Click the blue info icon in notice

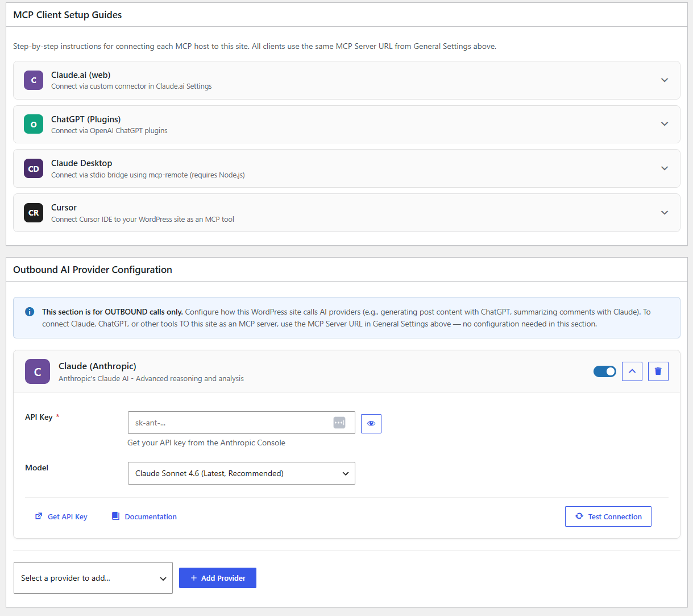[30, 312]
